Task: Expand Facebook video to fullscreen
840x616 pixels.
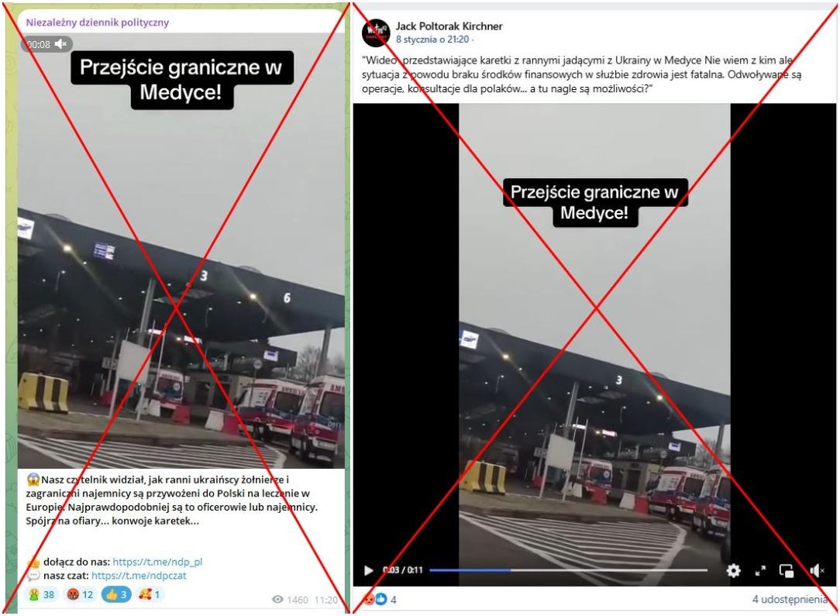Action: 760,571
